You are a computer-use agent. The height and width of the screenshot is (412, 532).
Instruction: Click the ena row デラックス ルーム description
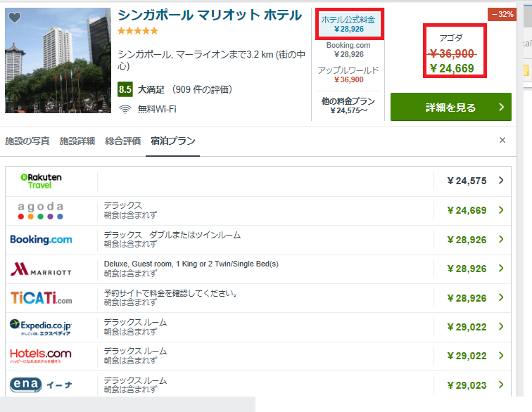[135, 380]
